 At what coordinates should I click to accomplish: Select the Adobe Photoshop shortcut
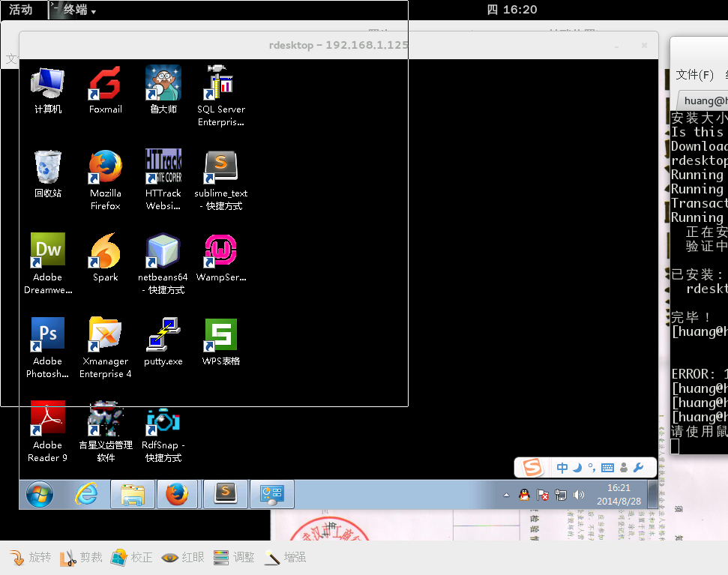pos(48,349)
